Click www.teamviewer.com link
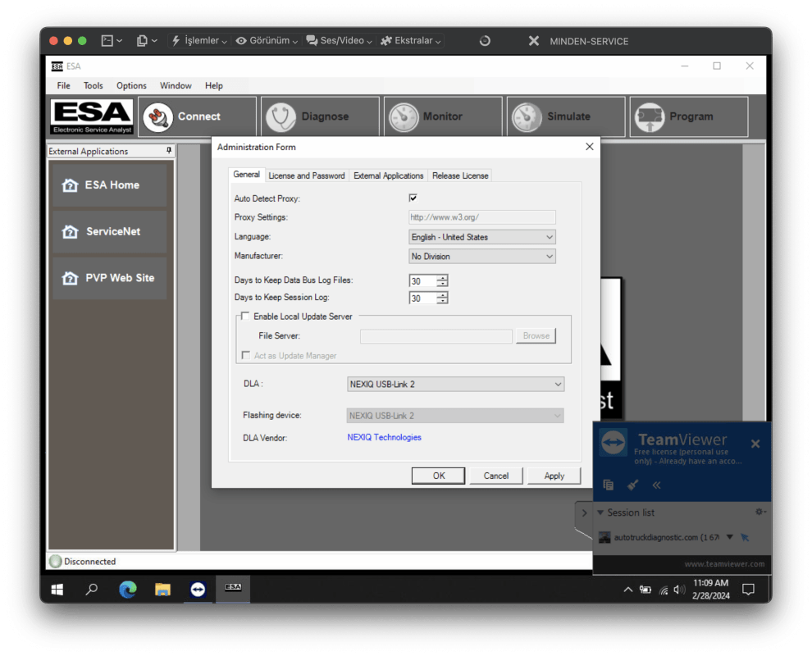This screenshot has height=656, width=812. (x=724, y=564)
